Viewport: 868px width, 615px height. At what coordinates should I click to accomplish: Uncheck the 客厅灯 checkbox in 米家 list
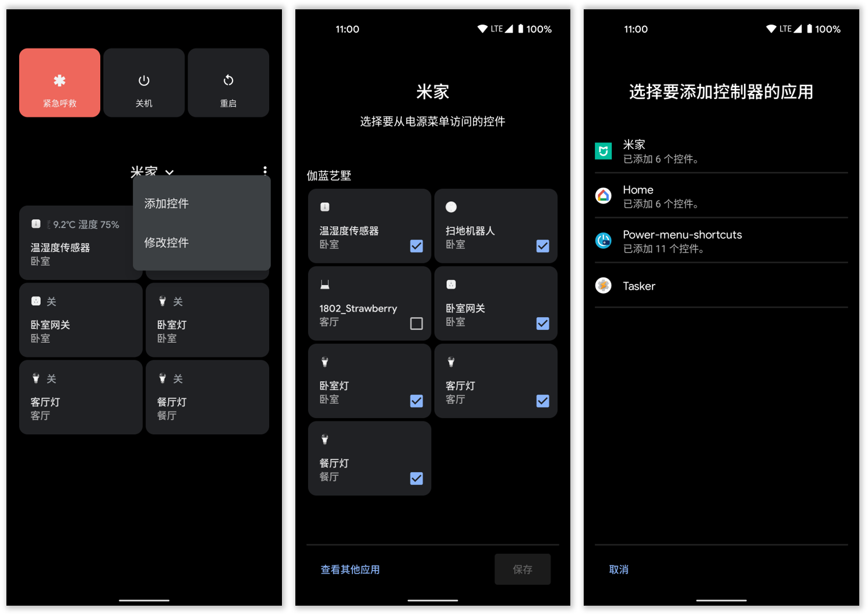click(543, 401)
